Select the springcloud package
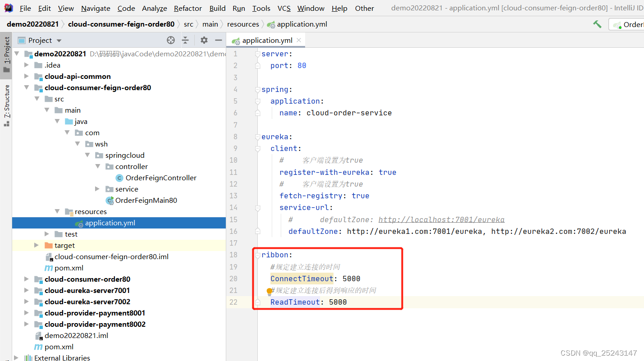 (x=125, y=155)
